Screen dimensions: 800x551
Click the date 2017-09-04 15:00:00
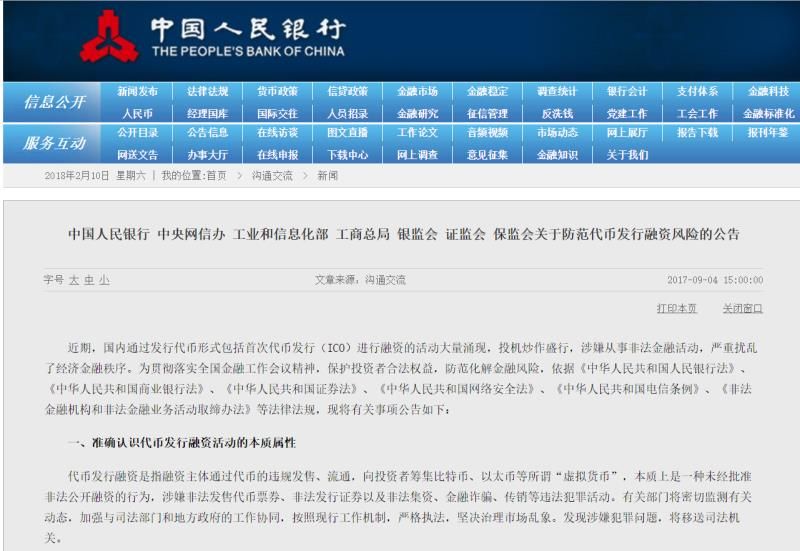point(715,280)
